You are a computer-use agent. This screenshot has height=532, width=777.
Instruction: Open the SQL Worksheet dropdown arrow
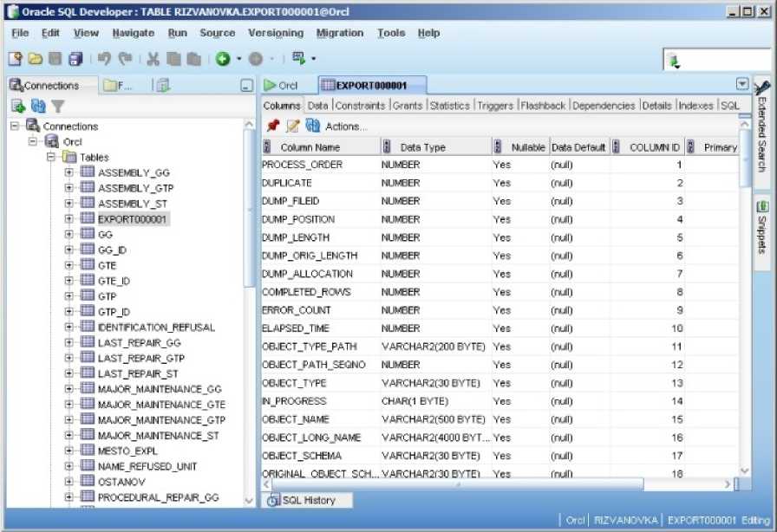pos(314,59)
